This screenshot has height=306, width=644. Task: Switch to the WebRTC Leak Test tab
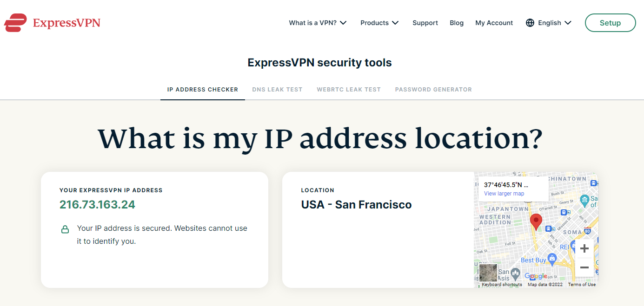point(349,90)
